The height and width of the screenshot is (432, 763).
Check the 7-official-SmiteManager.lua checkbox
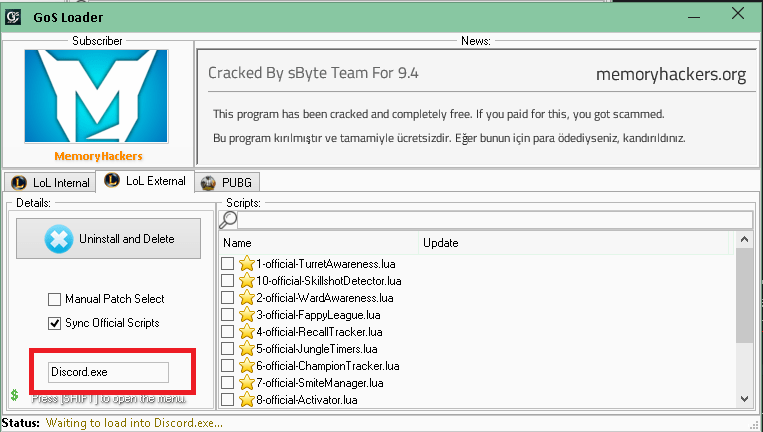(227, 382)
